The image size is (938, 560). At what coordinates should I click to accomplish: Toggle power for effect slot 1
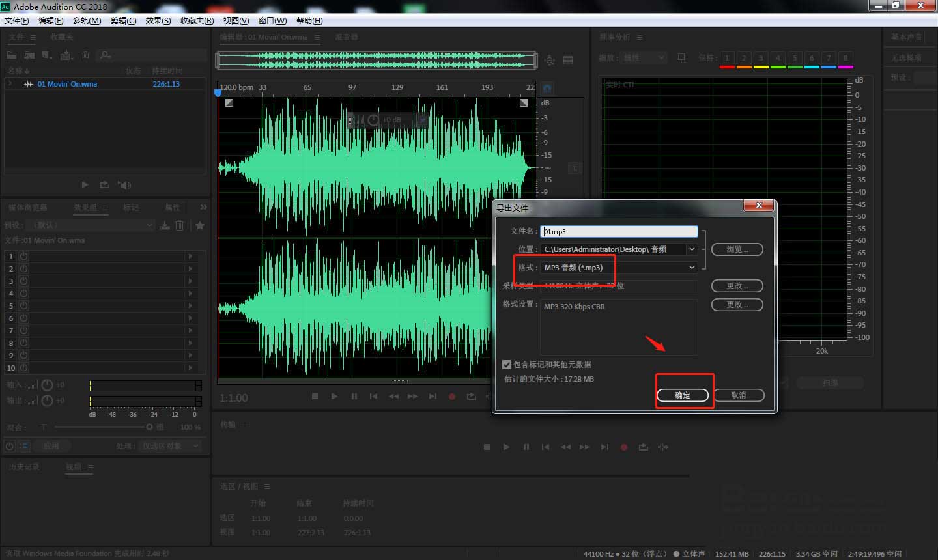[23, 257]
